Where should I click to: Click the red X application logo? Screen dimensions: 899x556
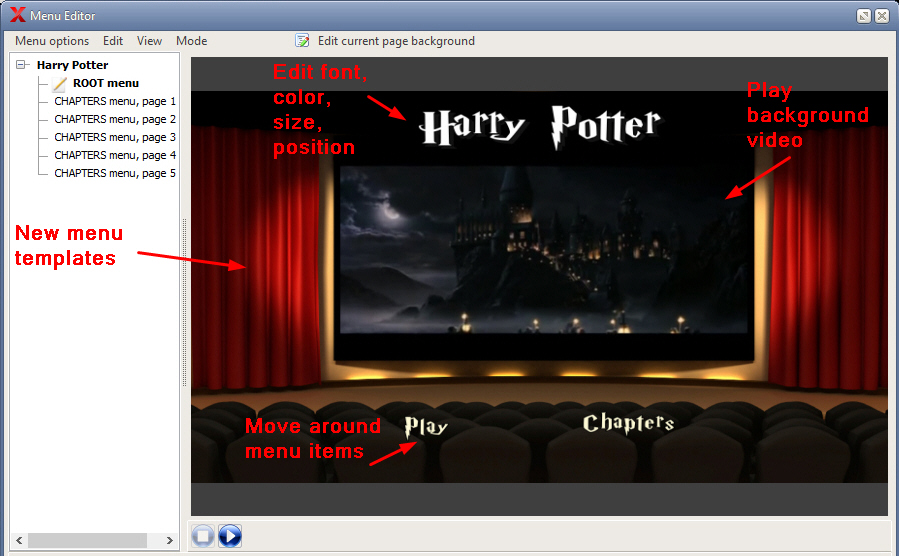[x=18, y=15]
